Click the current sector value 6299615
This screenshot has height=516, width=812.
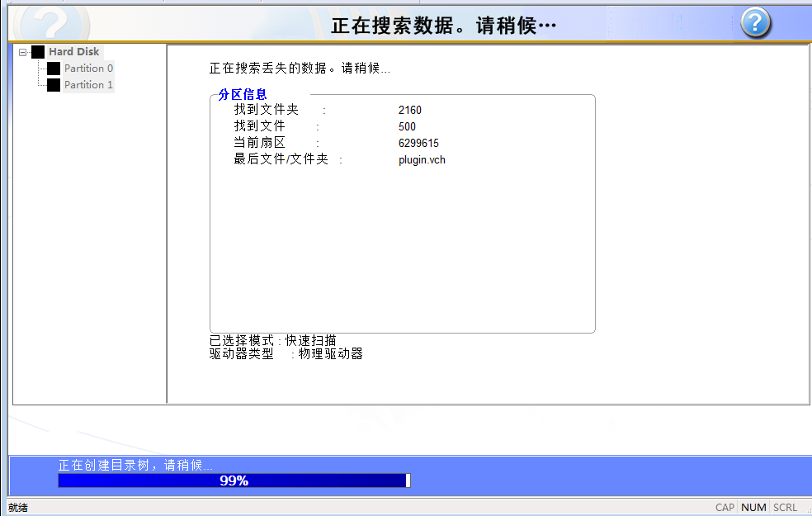click(x=418, y=143)
